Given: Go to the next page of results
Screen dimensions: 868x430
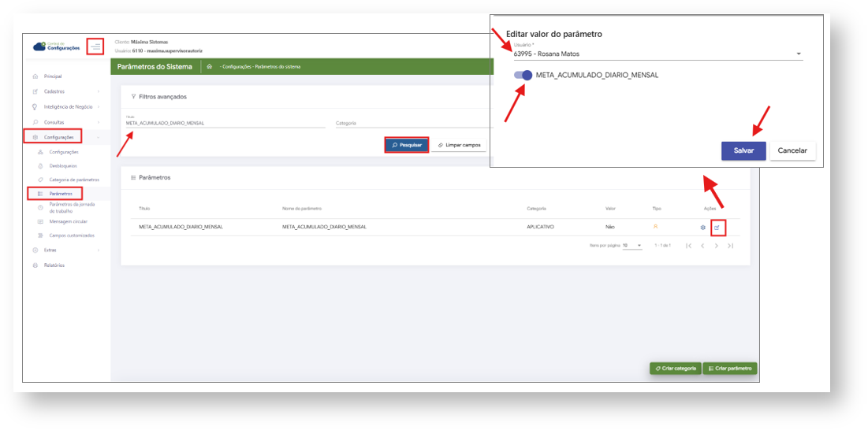Looking at the screenshot, I should 717,246.
